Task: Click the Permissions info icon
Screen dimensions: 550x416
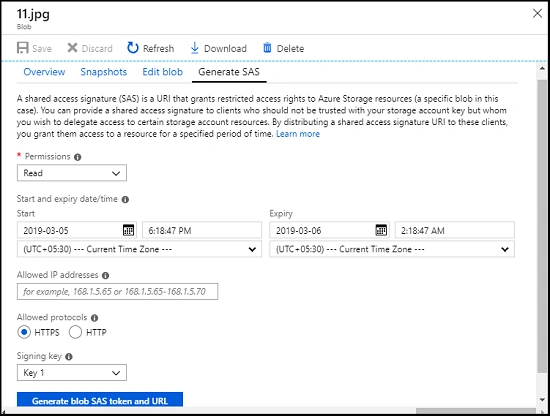Action: [78, 157]
